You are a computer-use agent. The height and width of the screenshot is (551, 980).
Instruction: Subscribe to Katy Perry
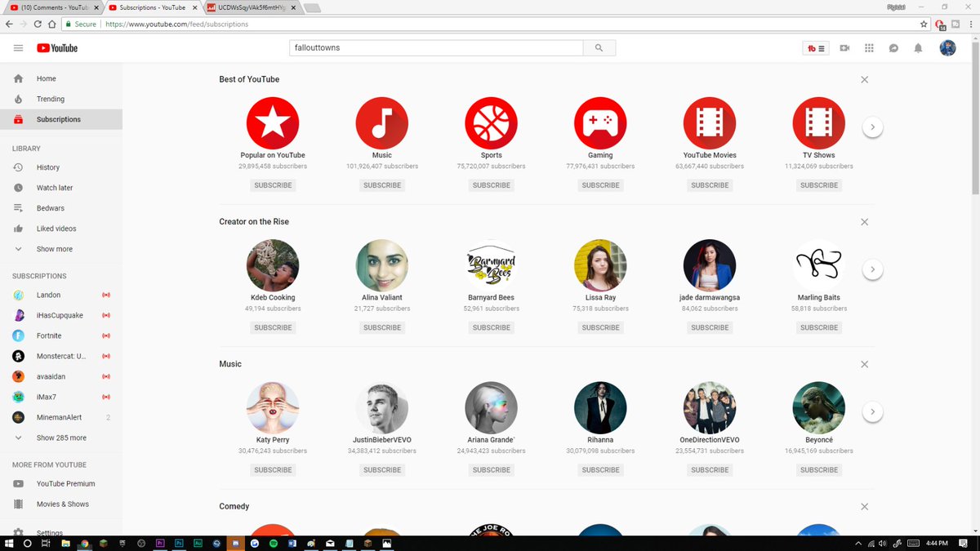tap(273, 470)
